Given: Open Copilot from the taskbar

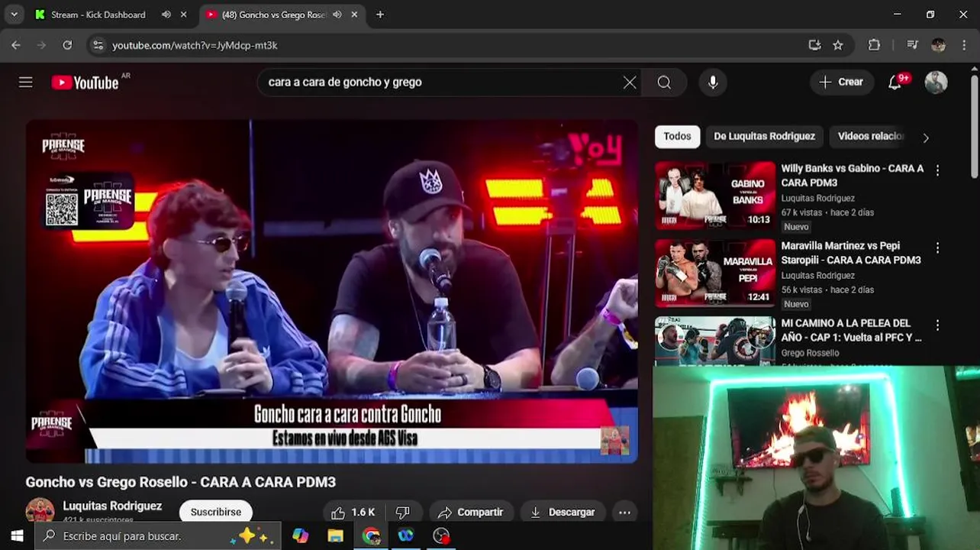Looking at the screenshot, I should [x=300, y=535].
